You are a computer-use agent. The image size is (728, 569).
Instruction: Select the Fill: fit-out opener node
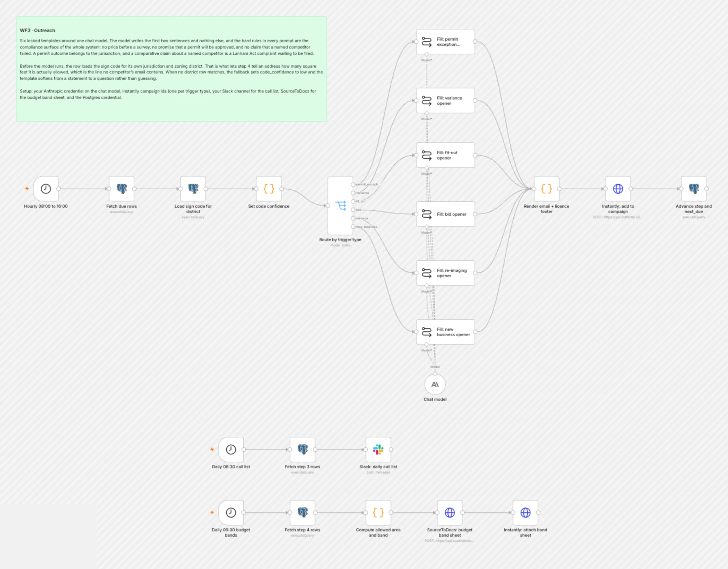coord(445,155)
